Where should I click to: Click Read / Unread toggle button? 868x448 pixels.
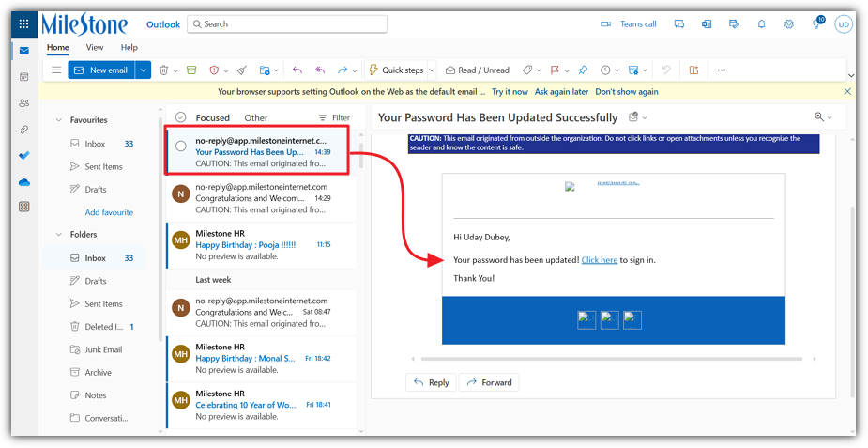click(x=478, y=70)
